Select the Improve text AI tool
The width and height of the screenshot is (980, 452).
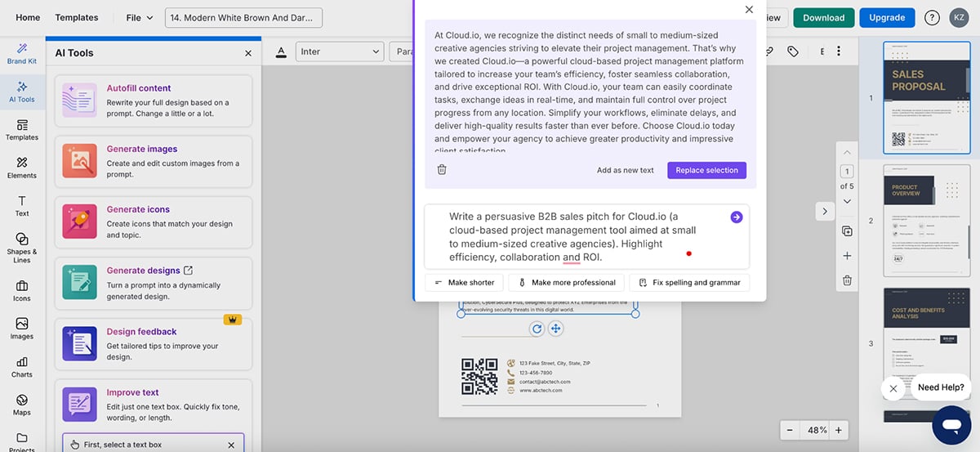(x=154, y=403)
